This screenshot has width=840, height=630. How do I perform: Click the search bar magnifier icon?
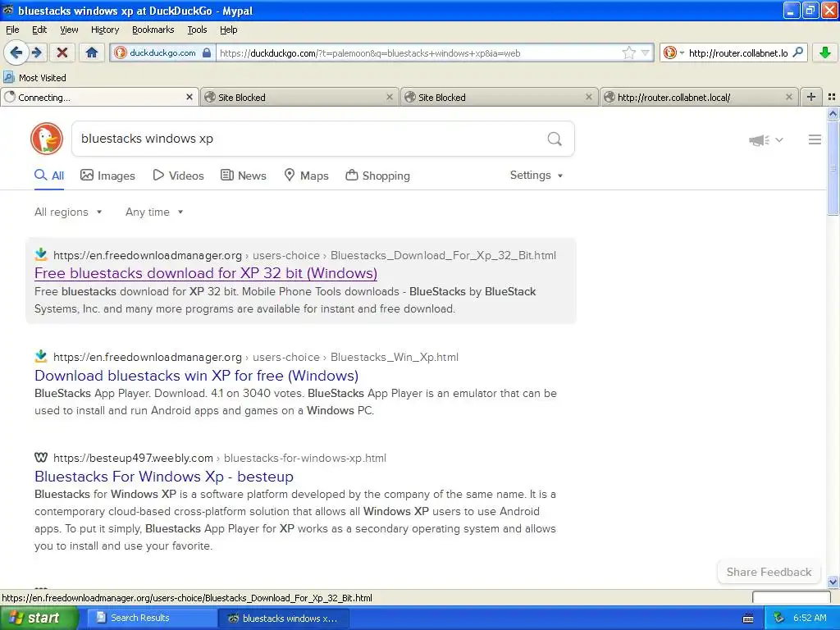[797, 52]
